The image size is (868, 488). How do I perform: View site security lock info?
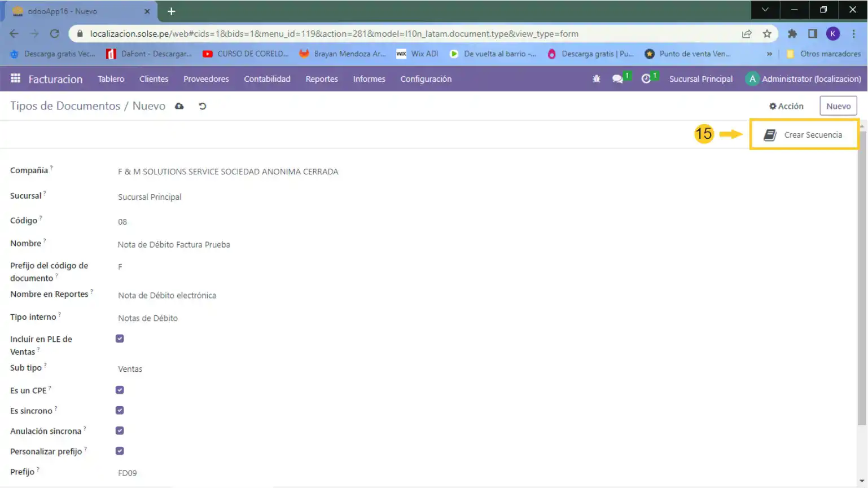coord(80,34)
